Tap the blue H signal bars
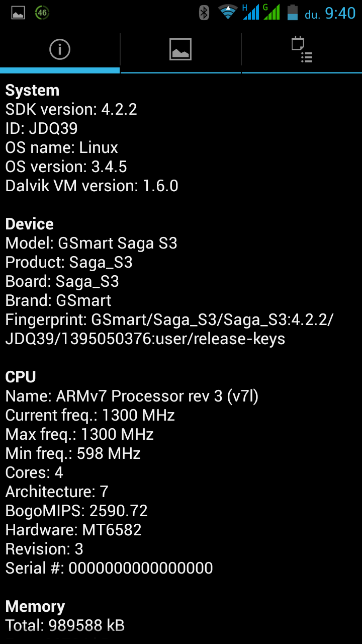 pos(250,13)
